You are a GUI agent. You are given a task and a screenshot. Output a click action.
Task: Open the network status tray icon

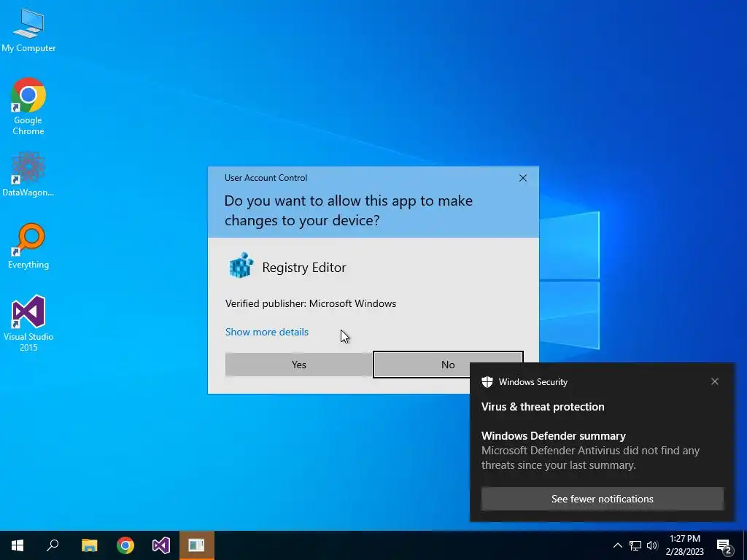[x=635, y=545]
